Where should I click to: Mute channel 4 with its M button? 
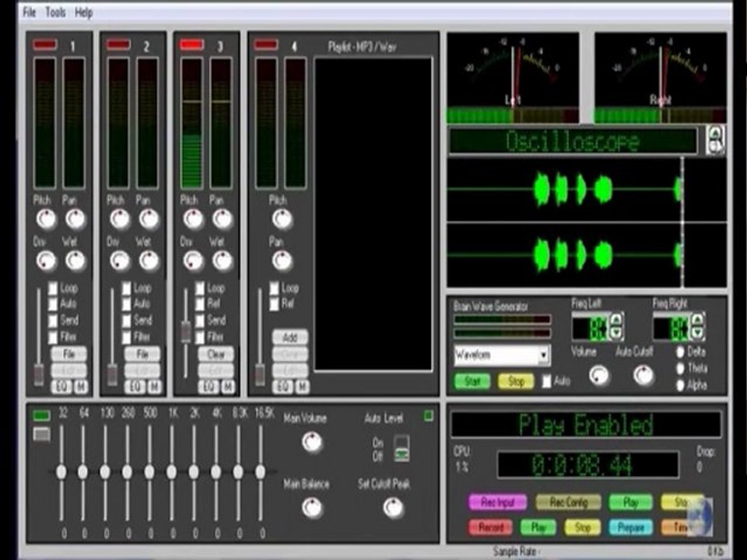tap(303, 387)
